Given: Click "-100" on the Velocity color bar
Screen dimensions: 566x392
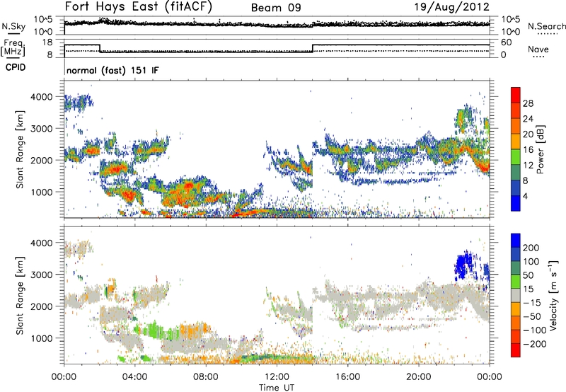Looking at the screenshot, I should pos(535,330).
